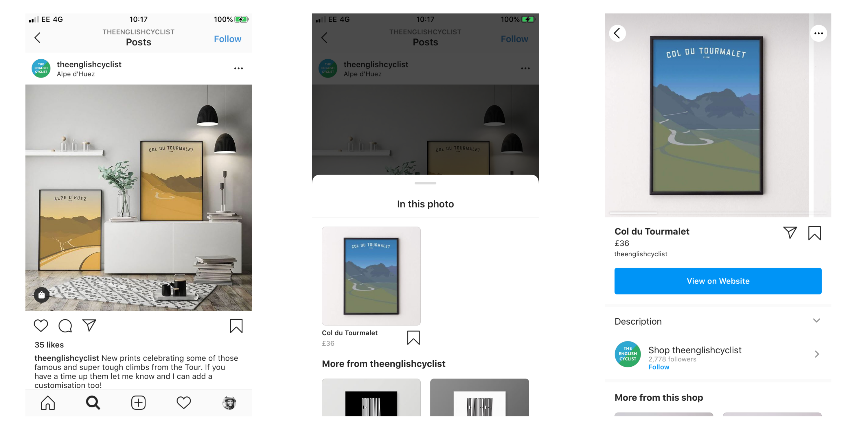Screen dimensions: 868x434
Task: Open profile avatar tab in bottom bar
Action: pos(229,403)
